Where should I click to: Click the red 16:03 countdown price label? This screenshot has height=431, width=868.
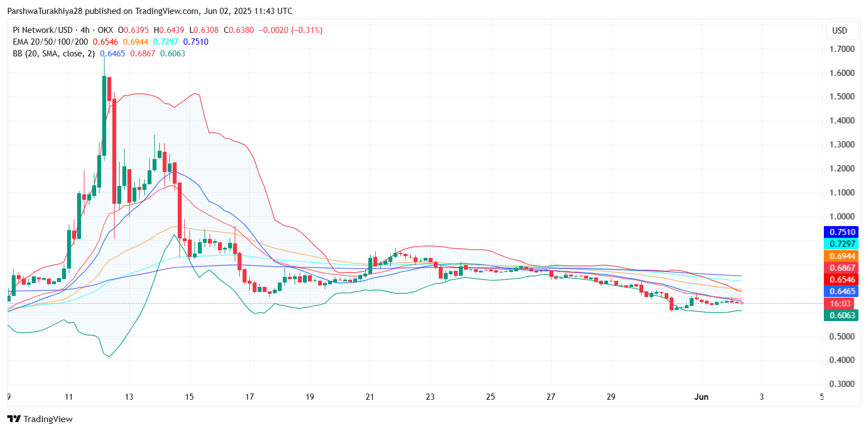(x=839, y=303)
